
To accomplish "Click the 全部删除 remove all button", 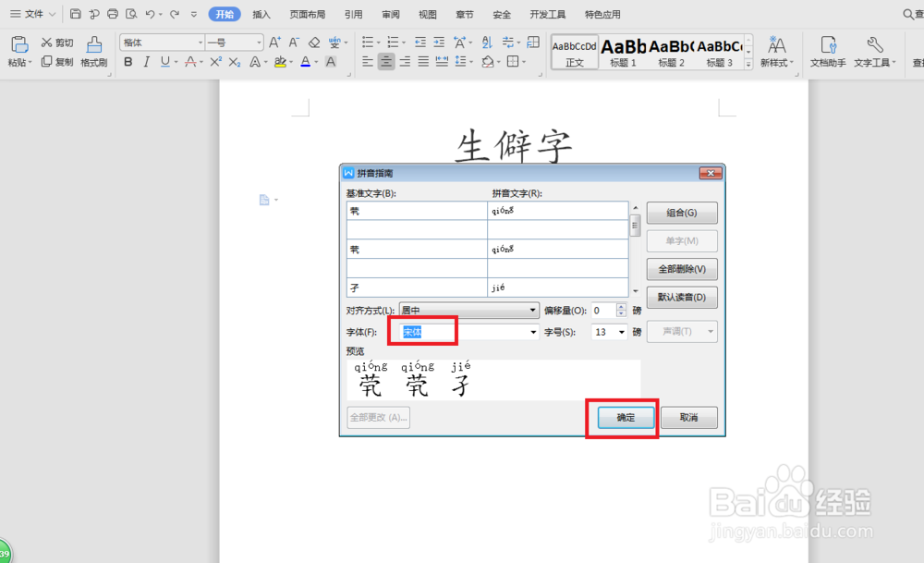I will pyautogui.click(x=682, y=269).
